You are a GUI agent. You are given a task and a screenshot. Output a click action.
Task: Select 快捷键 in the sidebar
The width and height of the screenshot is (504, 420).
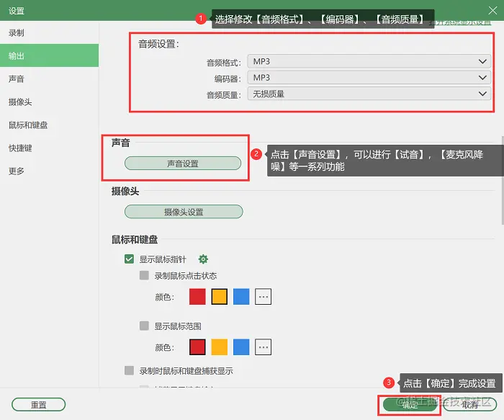point(49,148)
